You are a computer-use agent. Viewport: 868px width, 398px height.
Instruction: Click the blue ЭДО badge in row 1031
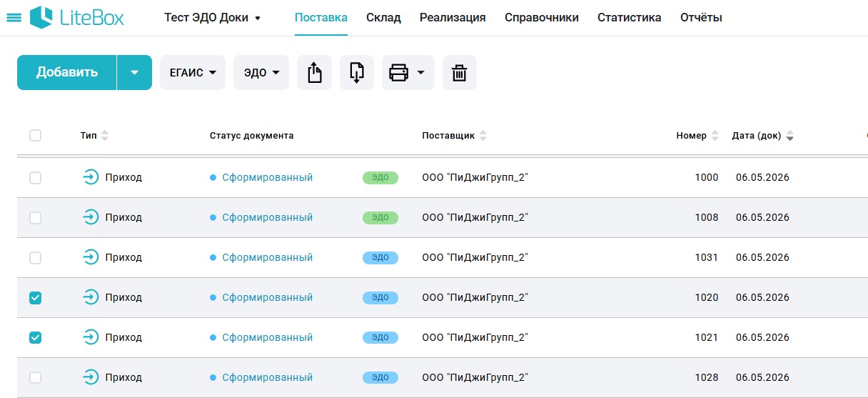click(x=380, y=258)
